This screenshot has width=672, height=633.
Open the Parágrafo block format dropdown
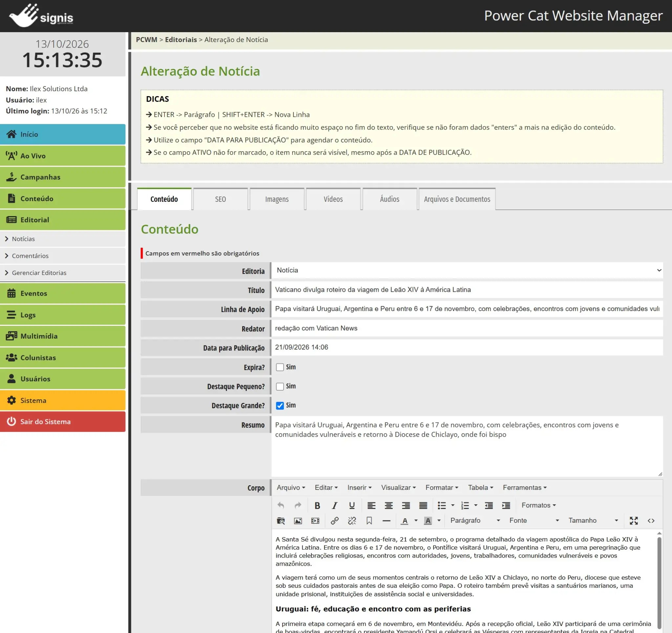point(475,521)
